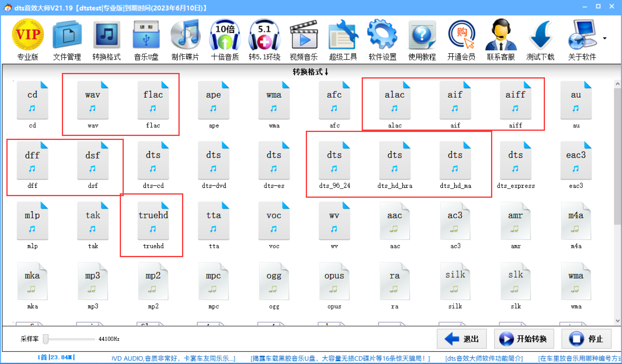The height and width of the screenshot is (364, 622).
Task: Choose the aif format icon
Action: (x=455, y=104)
